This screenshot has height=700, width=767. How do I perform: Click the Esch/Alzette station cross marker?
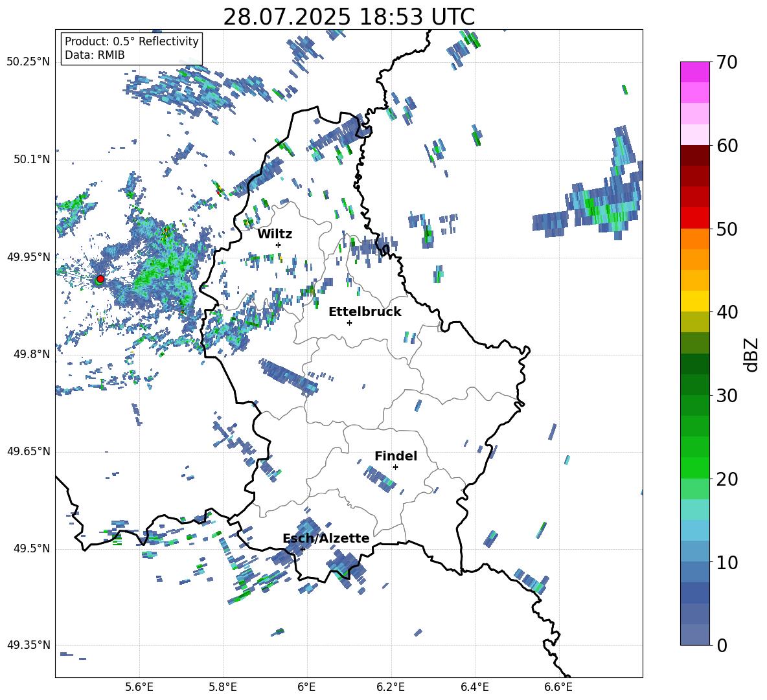303,549
